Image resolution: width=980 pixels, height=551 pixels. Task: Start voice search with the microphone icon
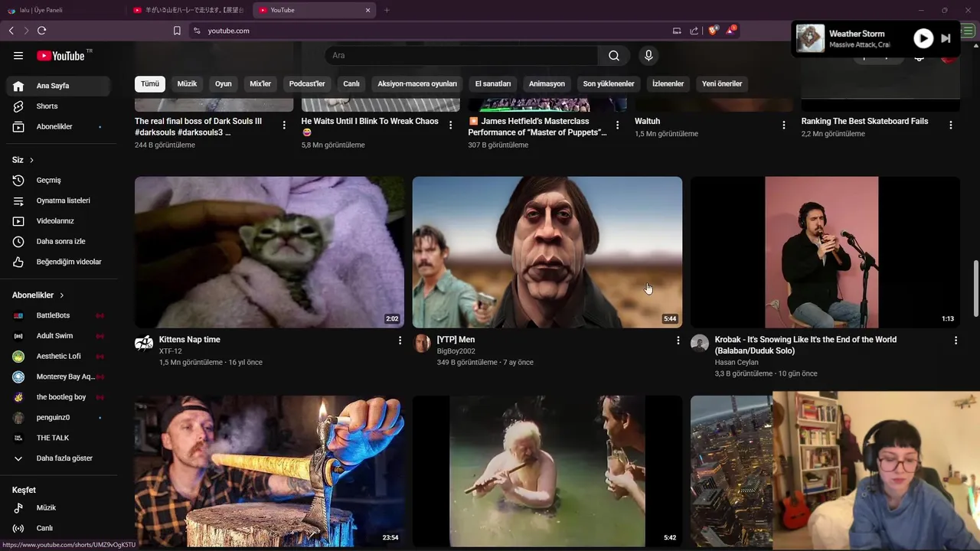coord(648,56)
